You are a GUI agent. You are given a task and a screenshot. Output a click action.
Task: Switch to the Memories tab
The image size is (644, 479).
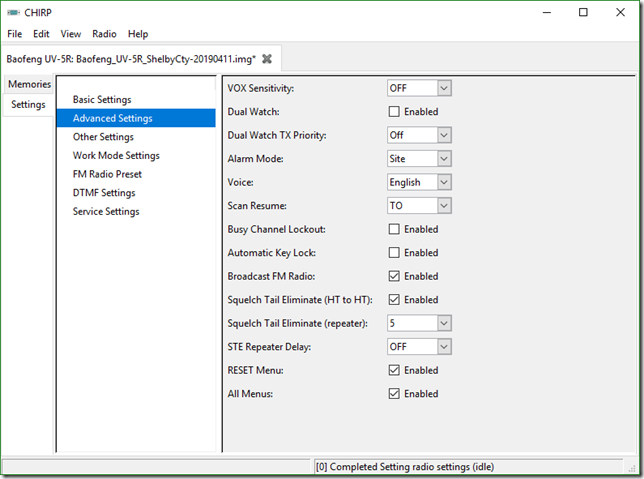(x=29, y=84)
